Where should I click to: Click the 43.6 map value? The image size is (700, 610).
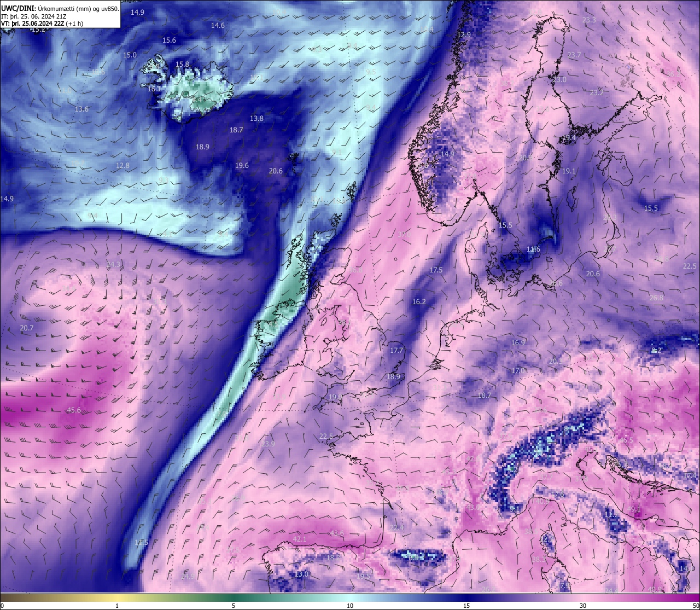[x=337, y=533]
